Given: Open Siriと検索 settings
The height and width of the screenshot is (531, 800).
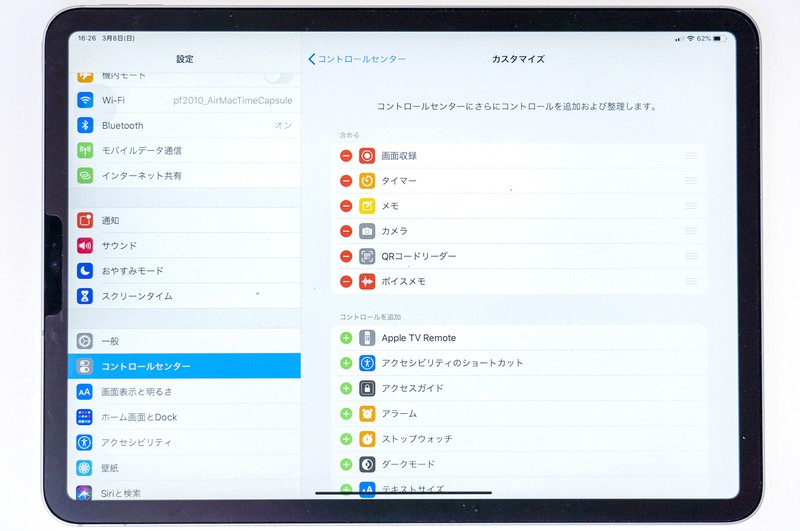Looking at the screenshot, I should click(184, 491).
